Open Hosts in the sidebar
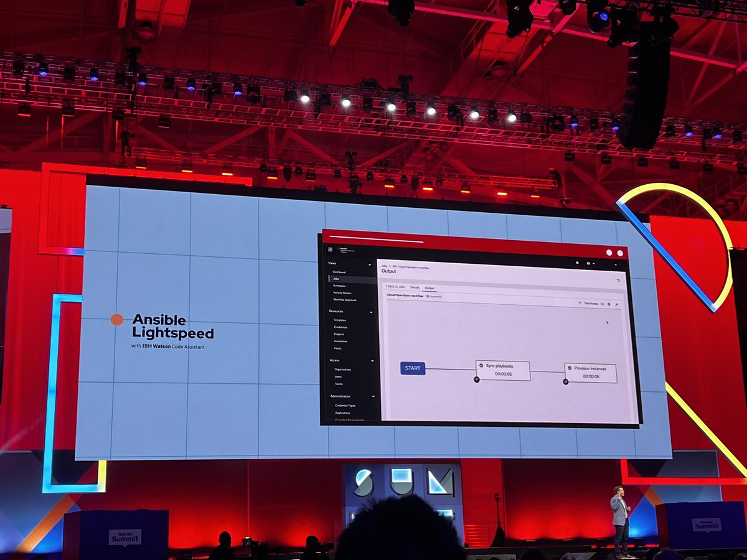The width and height of the screenshot is (747, 560). (337, 348)
